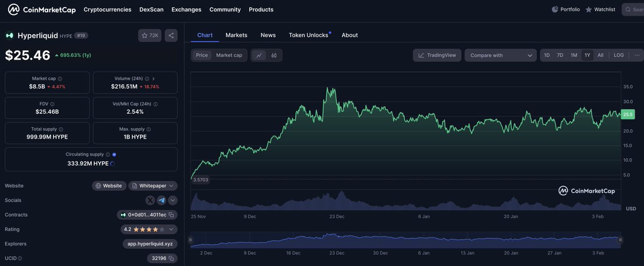The width and height of the screenshot is (644, 266).
Task: Set chart range to 1Y
Action: tap(587, 55)
